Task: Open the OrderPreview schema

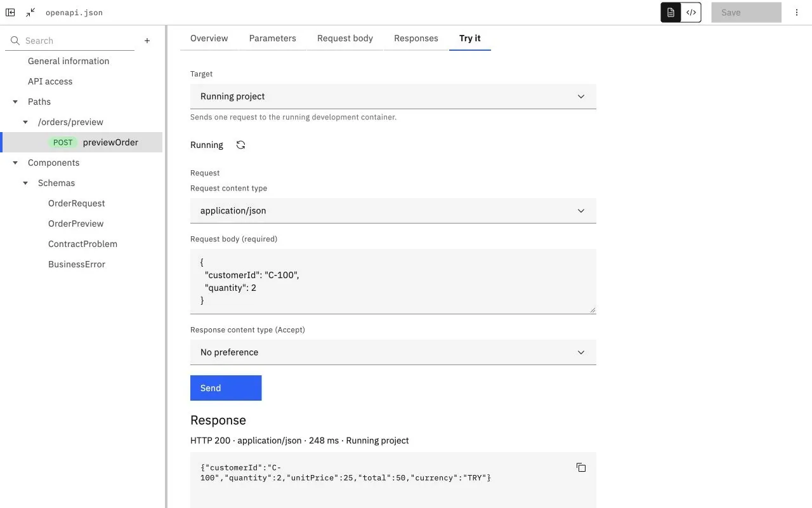Action: click(x=76, y=224)
